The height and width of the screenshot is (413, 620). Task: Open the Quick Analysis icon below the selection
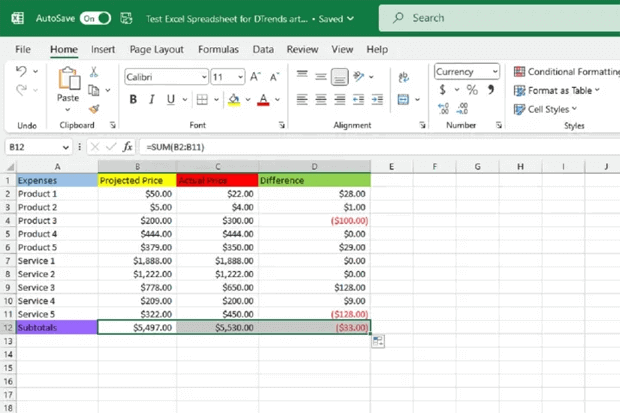pyautogui.click(x=379, y=342)
